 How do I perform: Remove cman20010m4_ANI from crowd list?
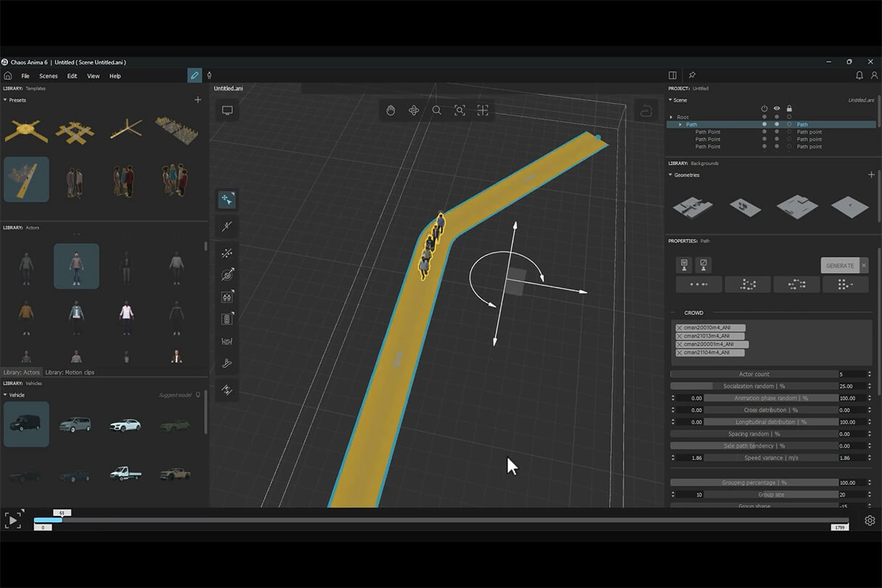(x=679, y=328)
